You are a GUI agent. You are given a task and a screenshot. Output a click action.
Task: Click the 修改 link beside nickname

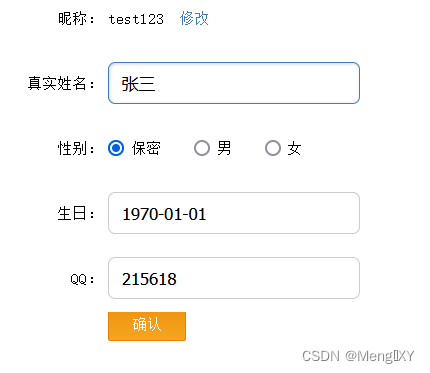tap(194, 19)
